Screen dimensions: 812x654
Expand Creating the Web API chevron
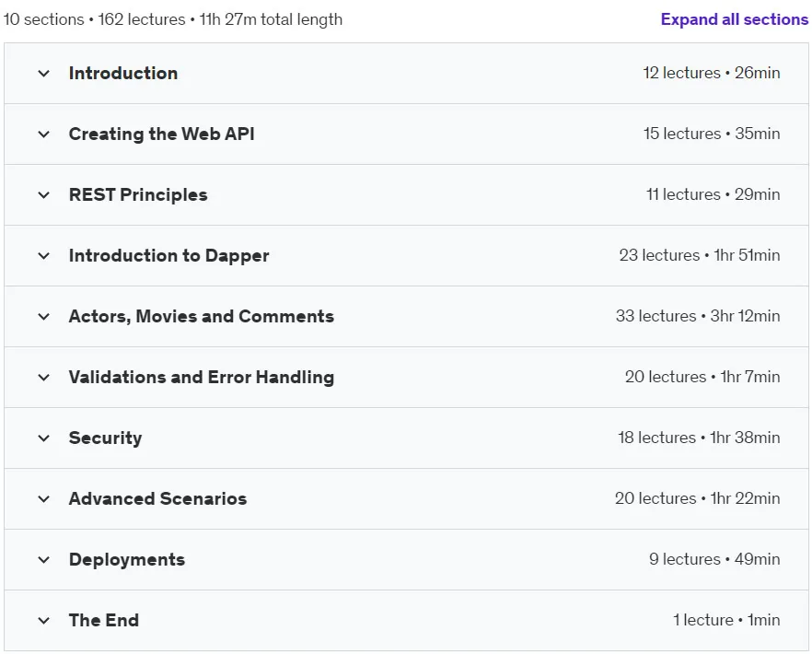[44, 134]
